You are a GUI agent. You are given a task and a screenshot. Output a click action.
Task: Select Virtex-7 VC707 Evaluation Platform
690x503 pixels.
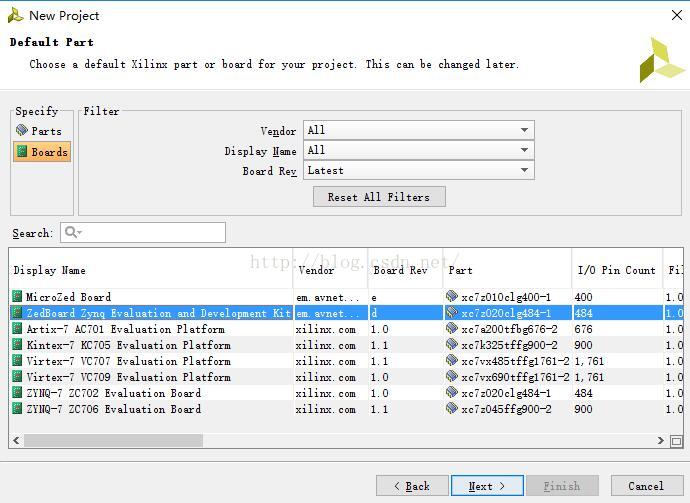[128, 361]
